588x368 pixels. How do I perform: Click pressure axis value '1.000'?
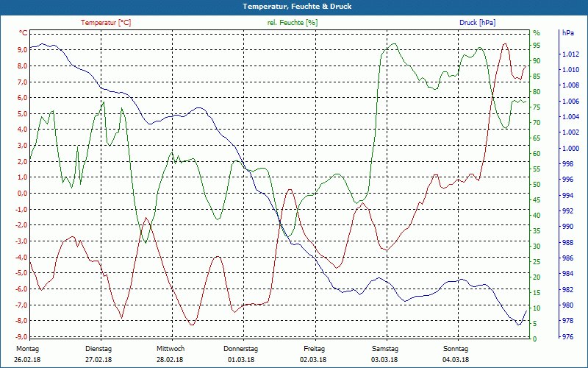coord(570,149)
